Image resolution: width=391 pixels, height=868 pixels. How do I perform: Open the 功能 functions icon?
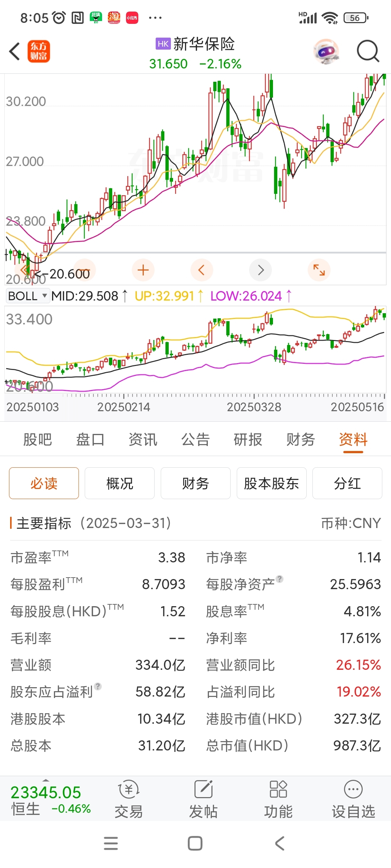[278, 799]
